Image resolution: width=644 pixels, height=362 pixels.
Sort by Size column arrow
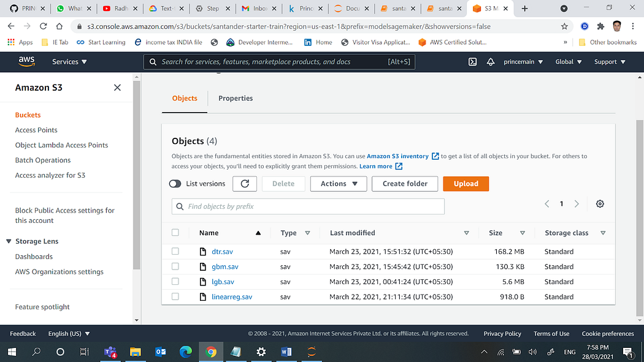(x=523, y=233)
